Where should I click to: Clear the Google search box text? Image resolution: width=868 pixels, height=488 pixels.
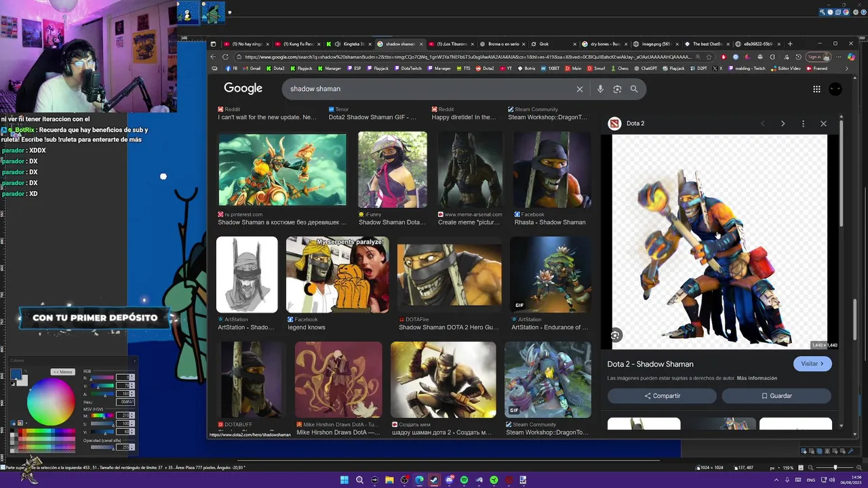[580, 89]
